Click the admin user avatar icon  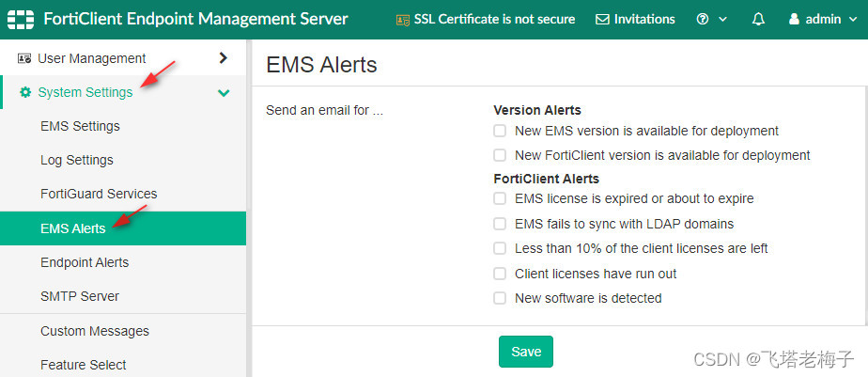tap(794, 20)
